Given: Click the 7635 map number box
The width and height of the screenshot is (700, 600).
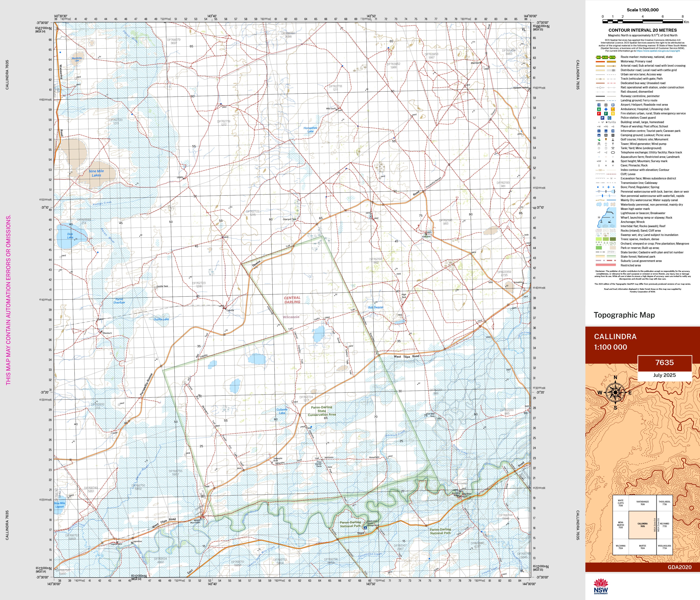Looking at the screenshot, I should (664, 363).
